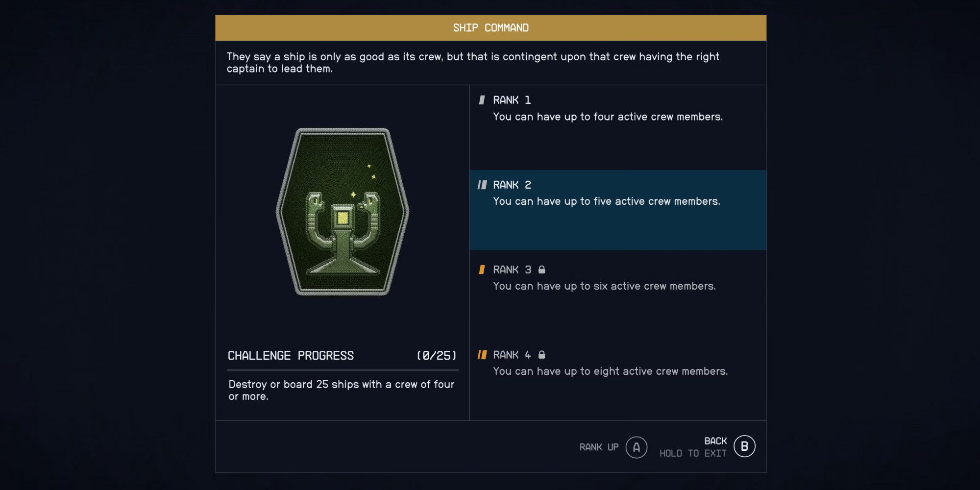The height and width of the screenshot is (490, 980).
Task: Select the Rank 1 heading
Action: [x=512, y=100]
